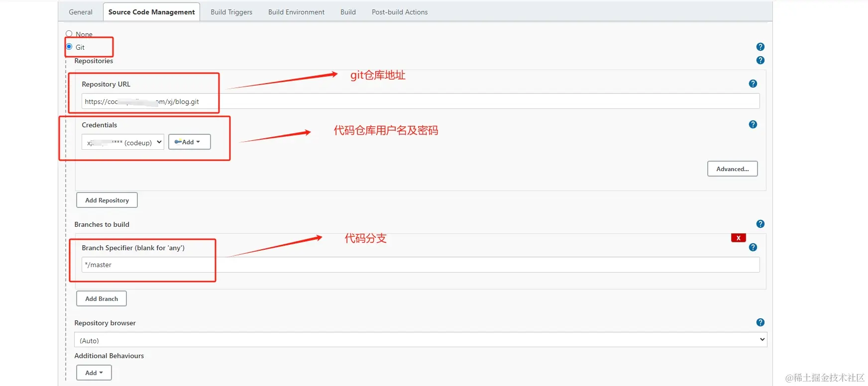This screenshot has width=868, height=386.
Task: Show help for Repository URL field
Action: tap(753, 84)
